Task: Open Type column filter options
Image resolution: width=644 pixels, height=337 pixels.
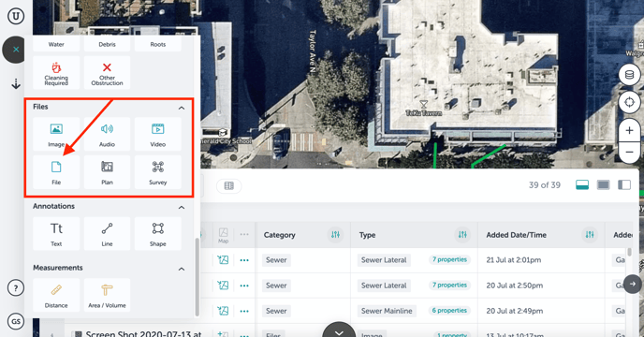Action: (x=462, y=235)
